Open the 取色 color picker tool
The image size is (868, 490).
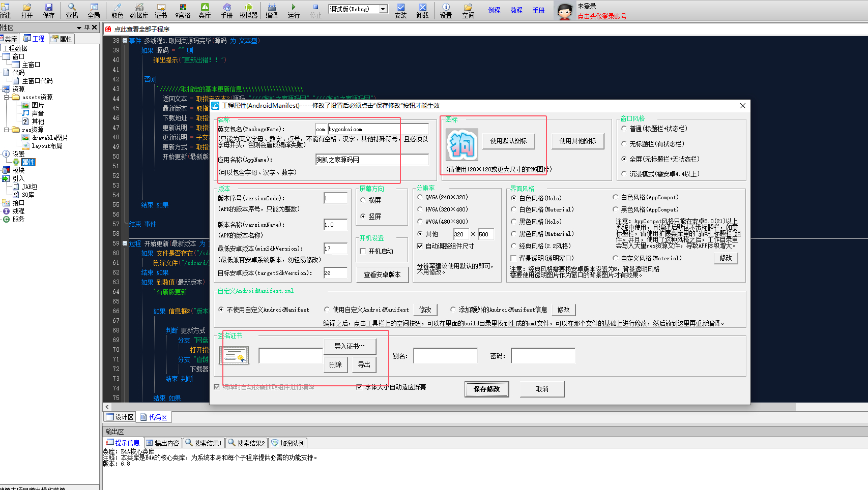pyautogui.click(x=117, y=11)
